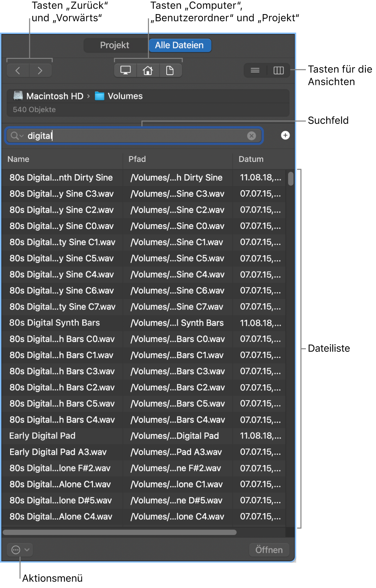Sort by Name column header
376x588 pixels.
62,159
